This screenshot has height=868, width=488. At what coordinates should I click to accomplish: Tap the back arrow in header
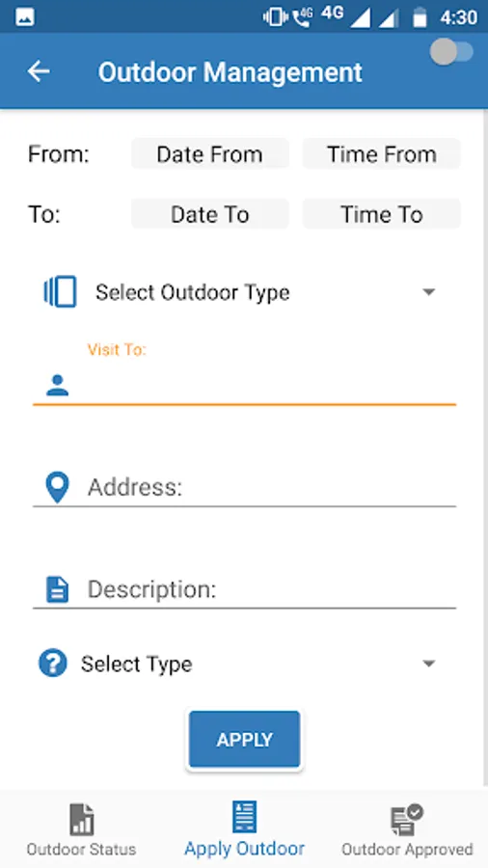[x=39, y=71]
